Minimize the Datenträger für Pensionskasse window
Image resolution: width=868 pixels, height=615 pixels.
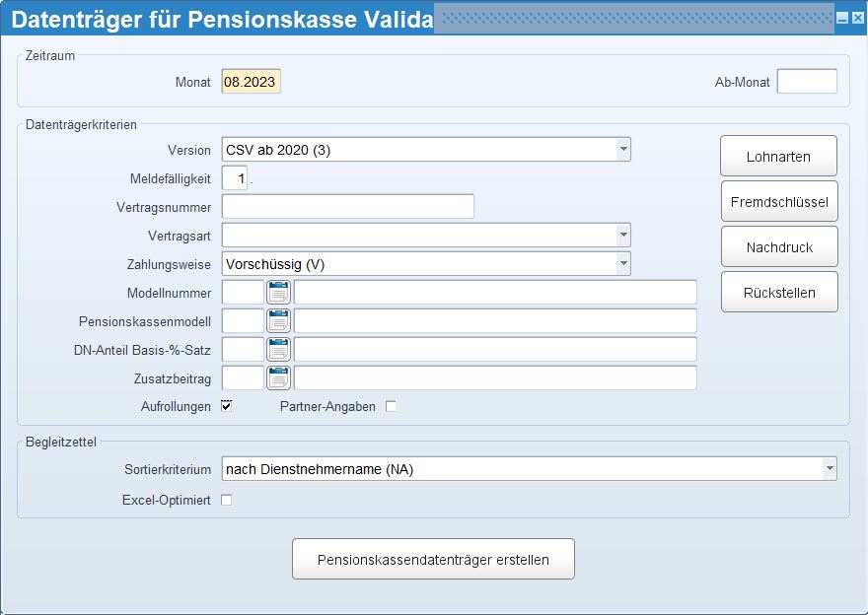tap(842, 19)
